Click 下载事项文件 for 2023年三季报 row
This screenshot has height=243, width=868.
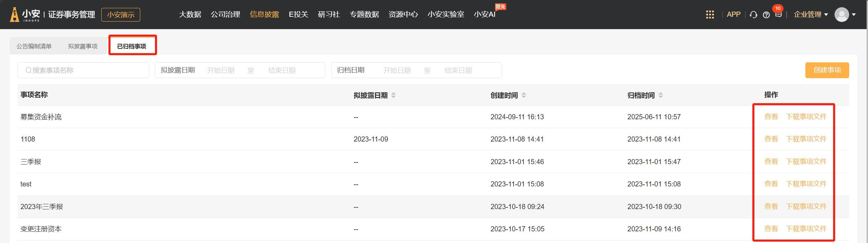point(806,207)
